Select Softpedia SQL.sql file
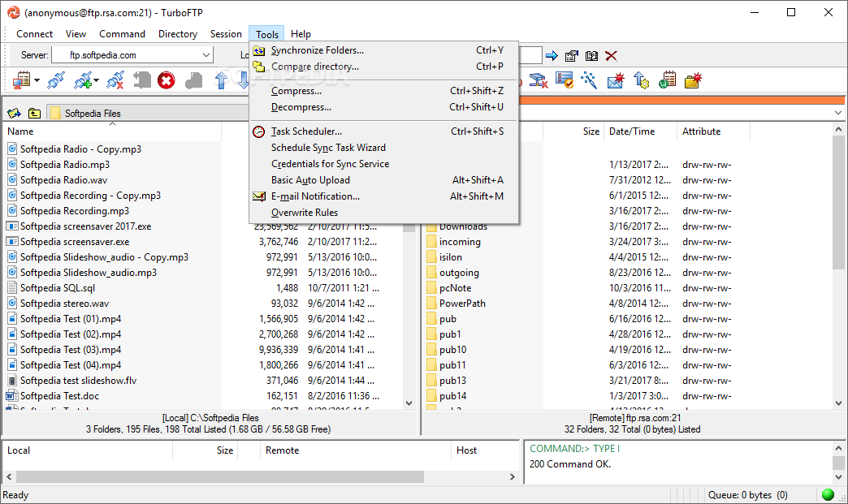Screen dimensions: 848x504 click(x=58, y=288)
